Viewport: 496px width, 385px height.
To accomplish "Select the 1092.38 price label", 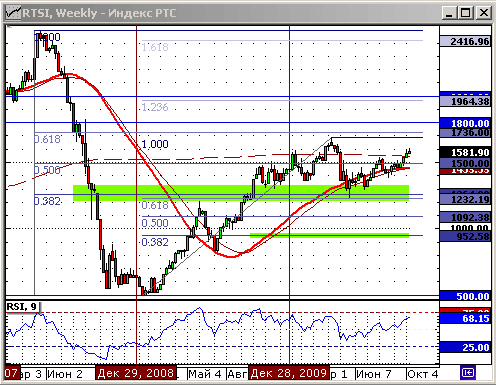I will click(x=465, y=217).
